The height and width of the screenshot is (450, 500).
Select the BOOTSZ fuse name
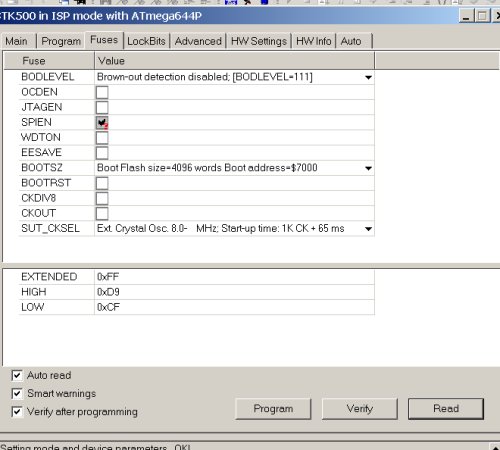click(x=42, y=168)
